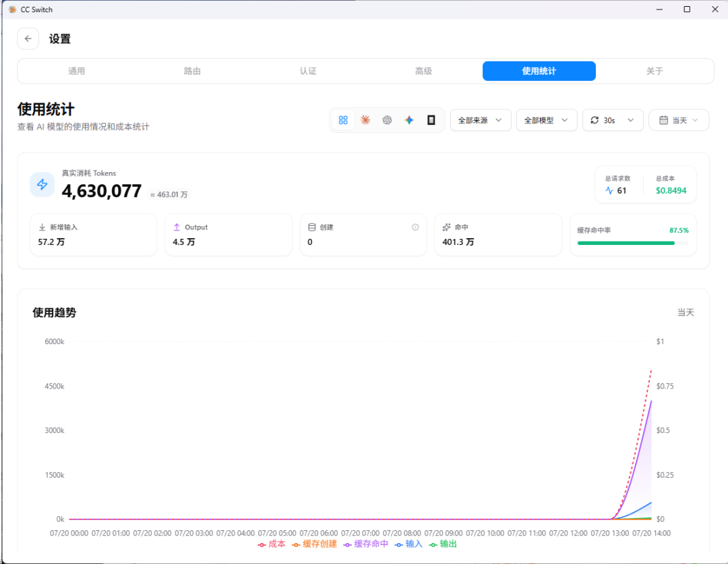Click the $0.75 cost axis label
This screenshot has width=728, height=564.
[665, 386]
